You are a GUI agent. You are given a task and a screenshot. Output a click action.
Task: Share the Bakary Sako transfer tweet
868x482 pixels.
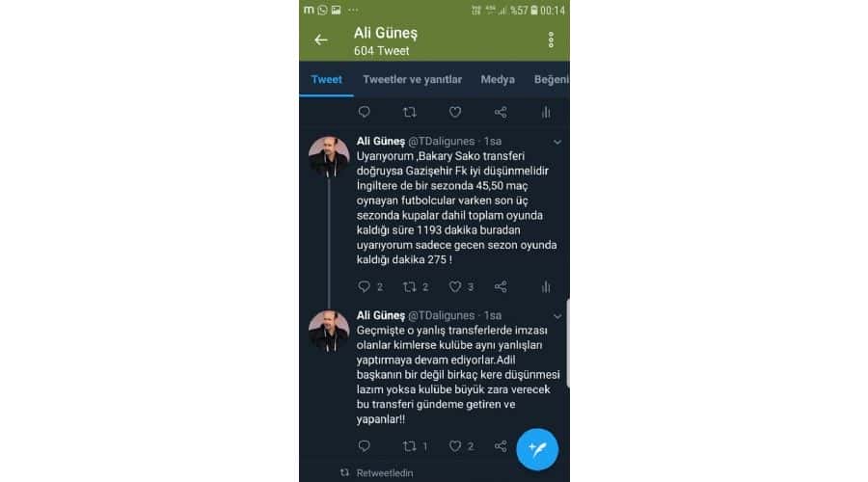501,286
